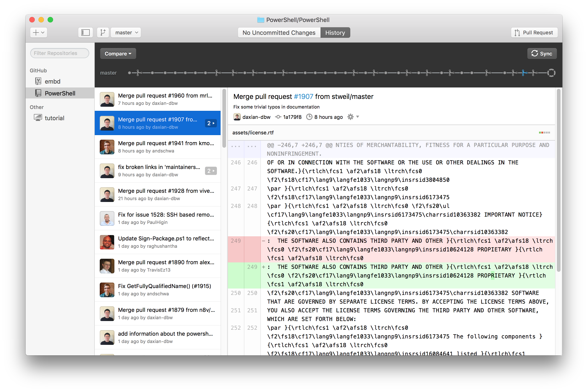588x392 pixels.
Task: Sync the repository
Action: [542, 54]
